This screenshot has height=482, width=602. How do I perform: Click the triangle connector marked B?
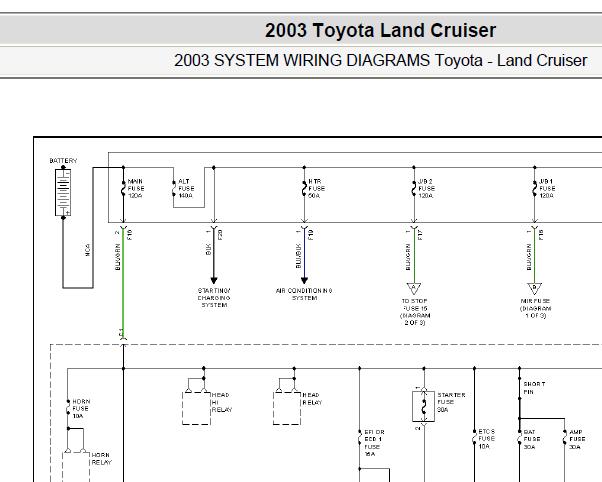click(534, 288)
